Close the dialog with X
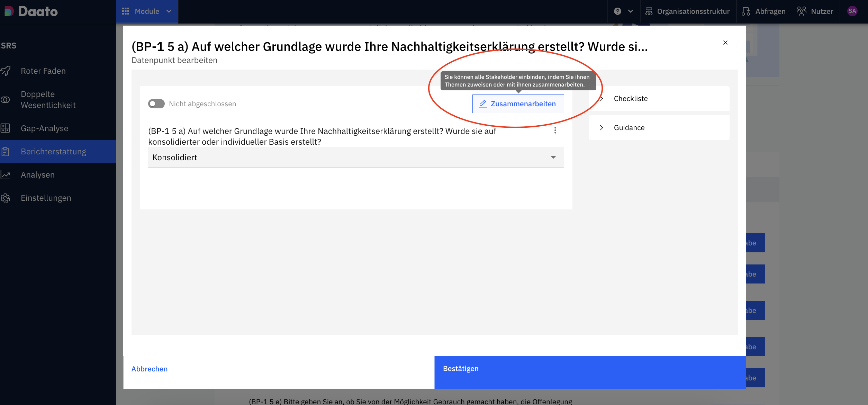 click(x=725, y=43)
